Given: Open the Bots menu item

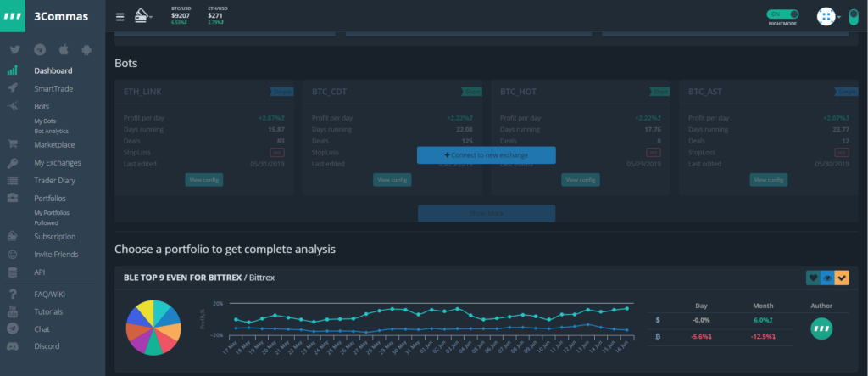Looking at the screenshot, I should pos(42,106).
